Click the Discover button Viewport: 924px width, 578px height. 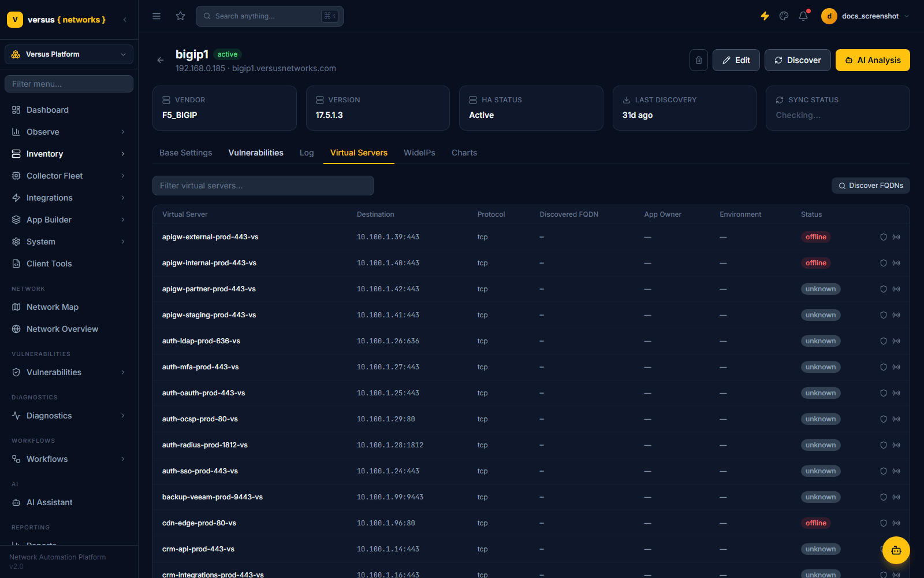click(798, 60)
